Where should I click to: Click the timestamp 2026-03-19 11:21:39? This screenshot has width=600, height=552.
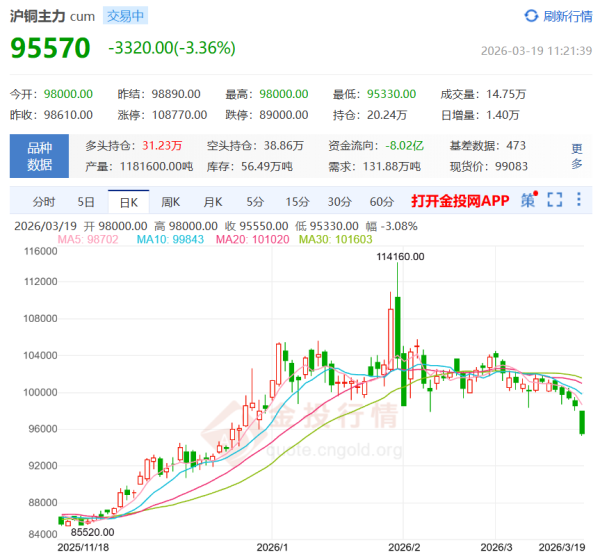536,51
